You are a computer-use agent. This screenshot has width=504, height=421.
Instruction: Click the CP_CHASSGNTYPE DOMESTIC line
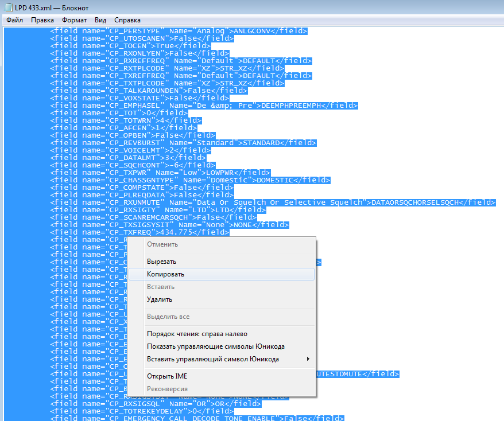point(190,180)
